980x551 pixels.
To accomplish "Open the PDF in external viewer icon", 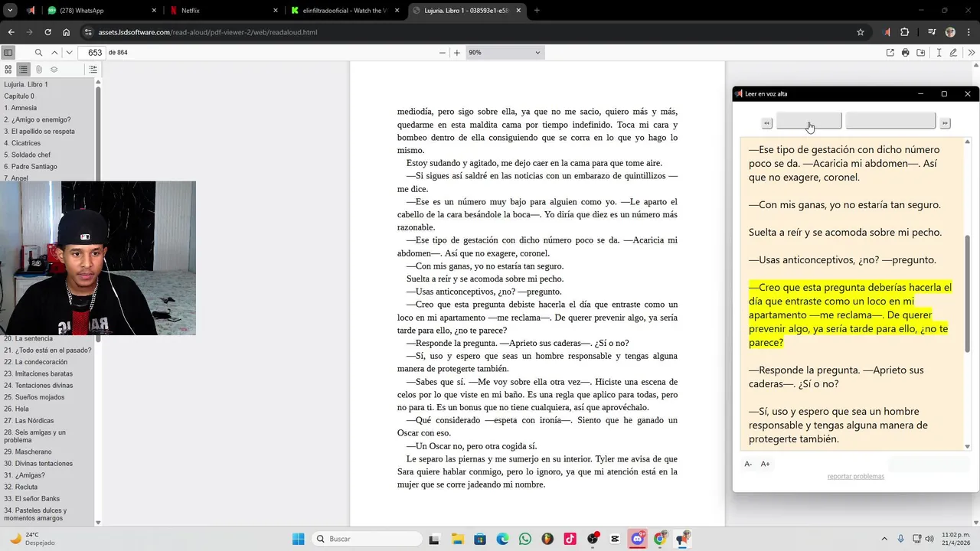I will point(890,53).
